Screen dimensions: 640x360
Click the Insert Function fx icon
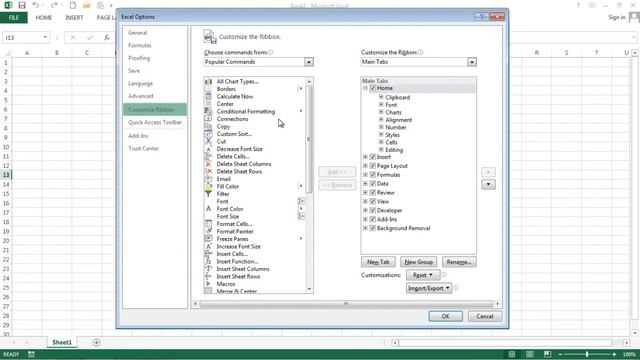click(208, 261)
